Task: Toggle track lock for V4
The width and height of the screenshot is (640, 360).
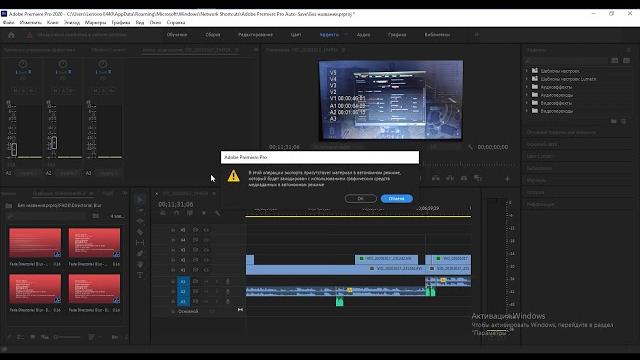Action: [x=173, y=240]
